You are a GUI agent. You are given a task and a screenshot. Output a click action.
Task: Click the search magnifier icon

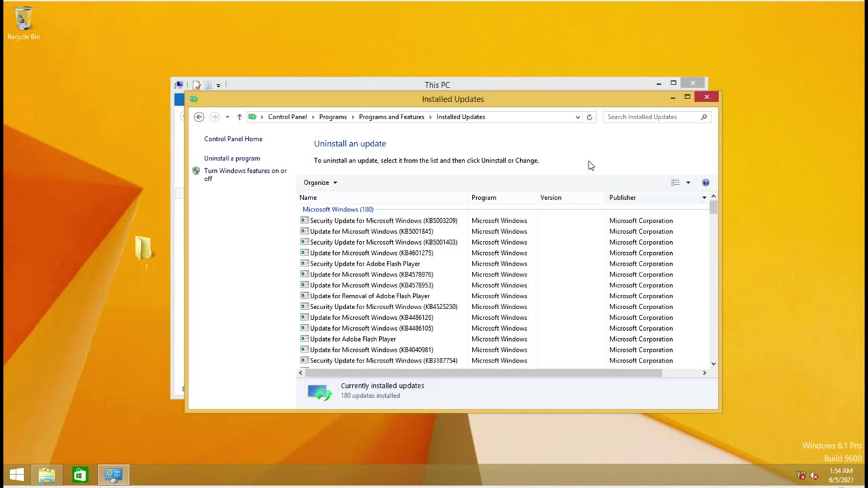704,117
